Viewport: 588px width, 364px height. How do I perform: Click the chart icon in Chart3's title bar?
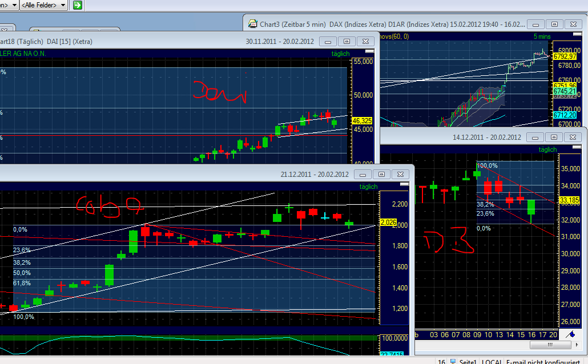coord(252,24)
